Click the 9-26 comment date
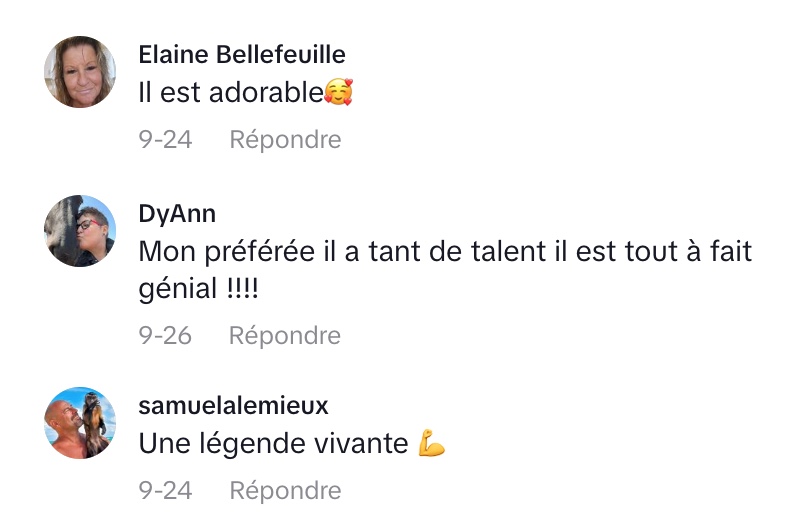Viewport: 804px width, 516px height. click(165, 336)
